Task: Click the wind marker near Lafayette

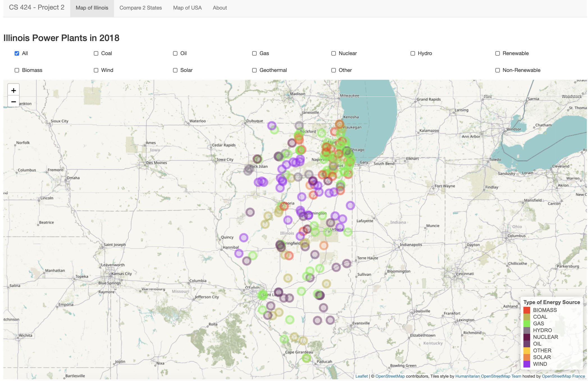Action: (350, 205)
